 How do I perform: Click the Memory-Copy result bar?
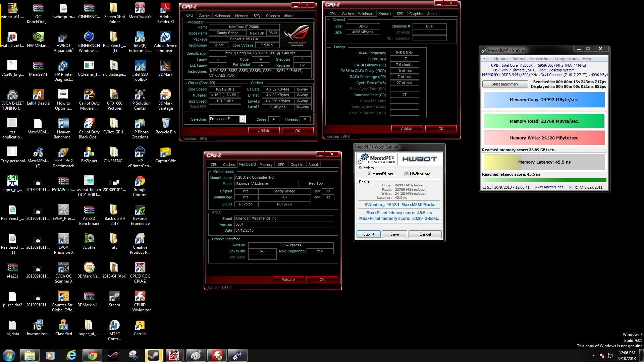pyautogui.click(x=544, y=100)
